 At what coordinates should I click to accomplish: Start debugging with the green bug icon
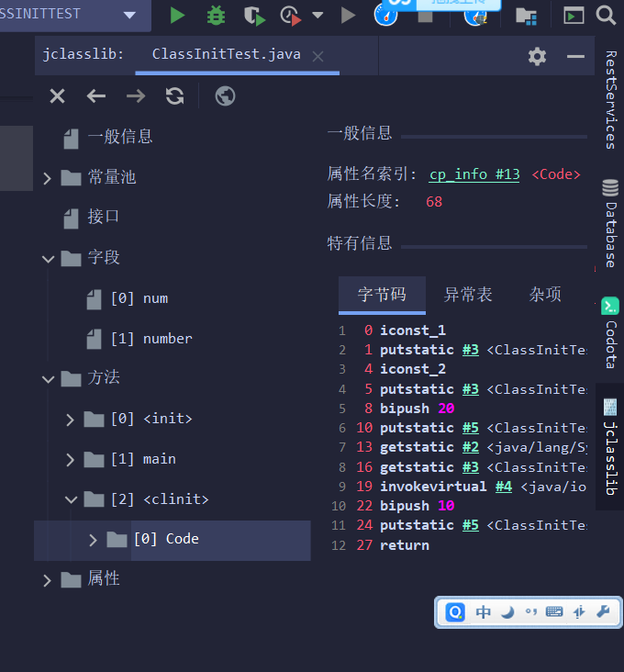coord(216,16)
